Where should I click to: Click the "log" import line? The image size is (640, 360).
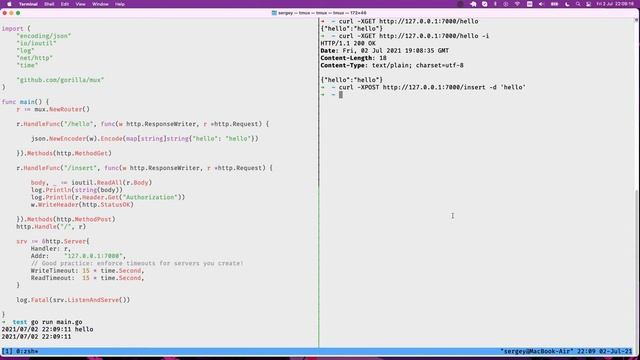click(25, 51)
